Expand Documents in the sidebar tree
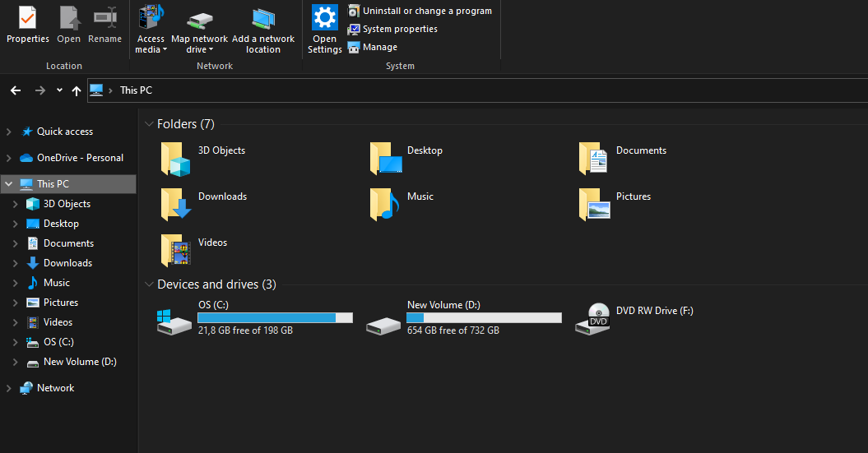 [16, 243]
